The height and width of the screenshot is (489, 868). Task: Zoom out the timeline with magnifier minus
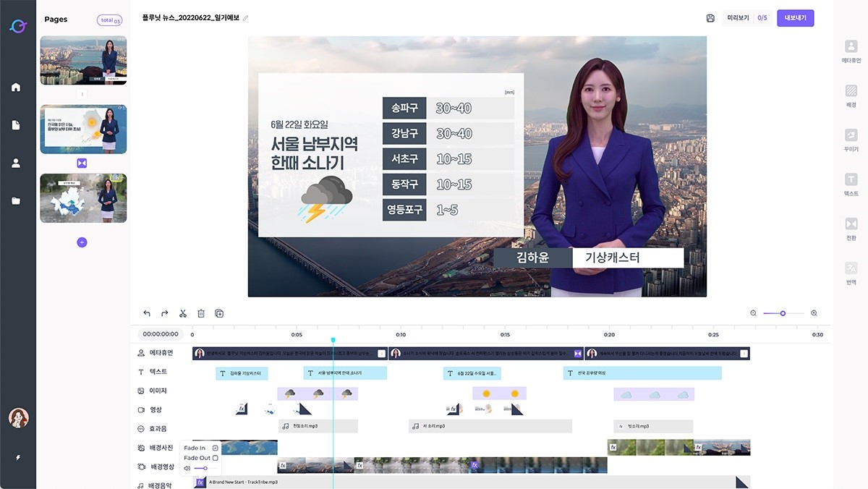pyautogui.click(x=753, y=313)
